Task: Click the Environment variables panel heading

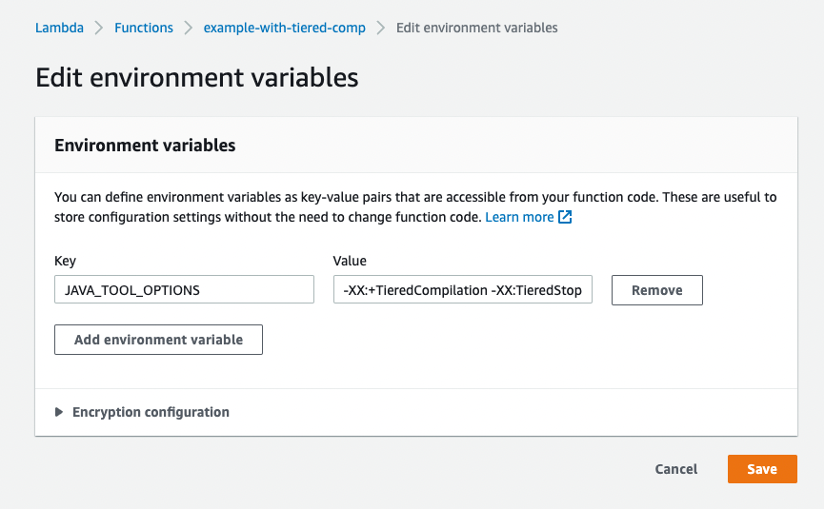Action: click(x=145, y=145)
